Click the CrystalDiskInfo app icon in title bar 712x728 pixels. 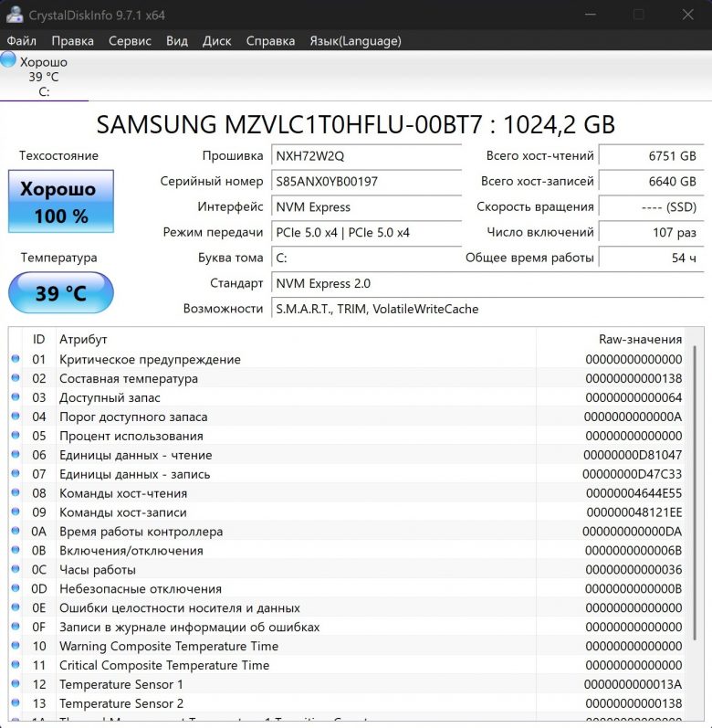[15, 14]
